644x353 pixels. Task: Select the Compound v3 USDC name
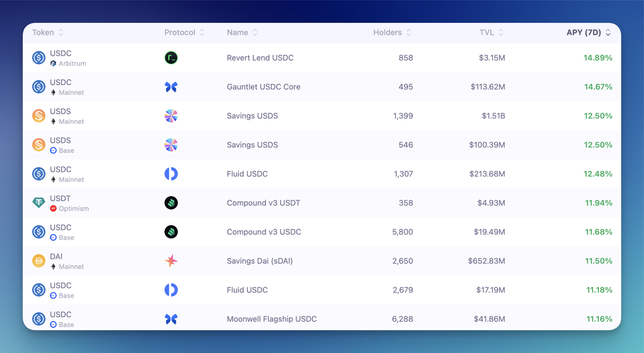264,232
